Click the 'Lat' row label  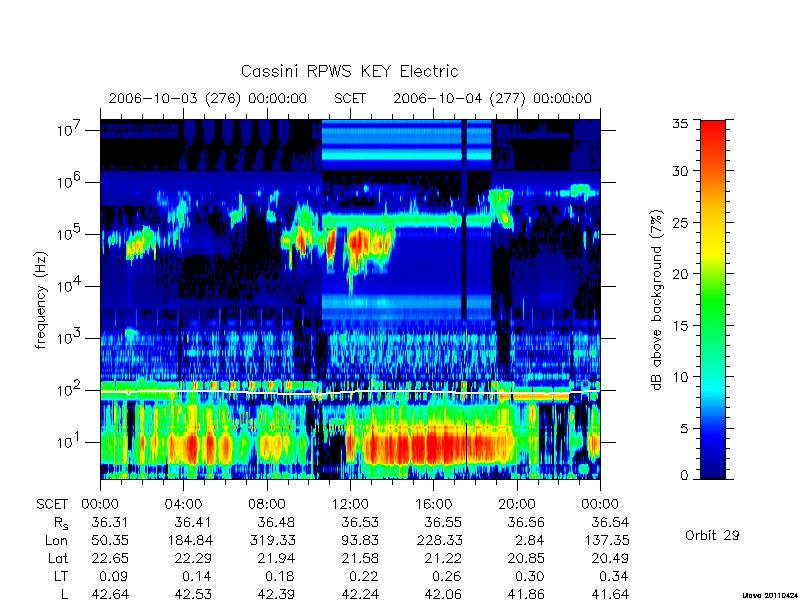tap(58, 558)
